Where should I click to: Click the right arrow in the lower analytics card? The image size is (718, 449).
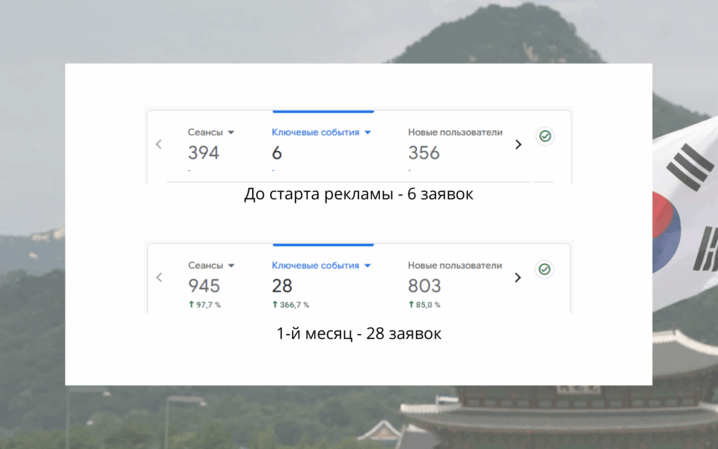point(517,277)
